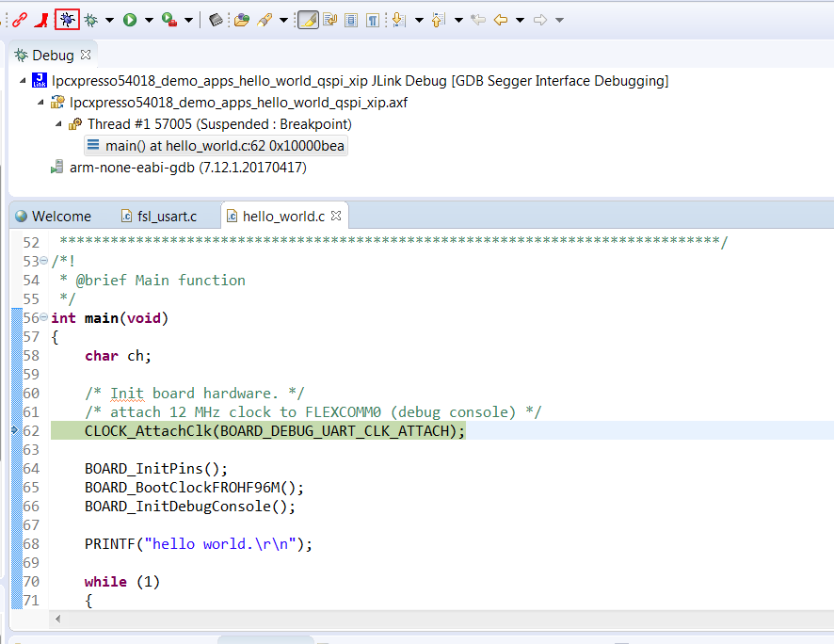
Task: Collapse the main function fold at line 56
Action: (44, 317)
